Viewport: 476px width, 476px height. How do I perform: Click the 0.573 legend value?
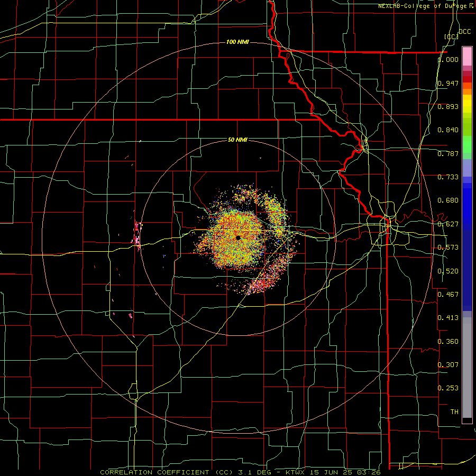(448, 248)
